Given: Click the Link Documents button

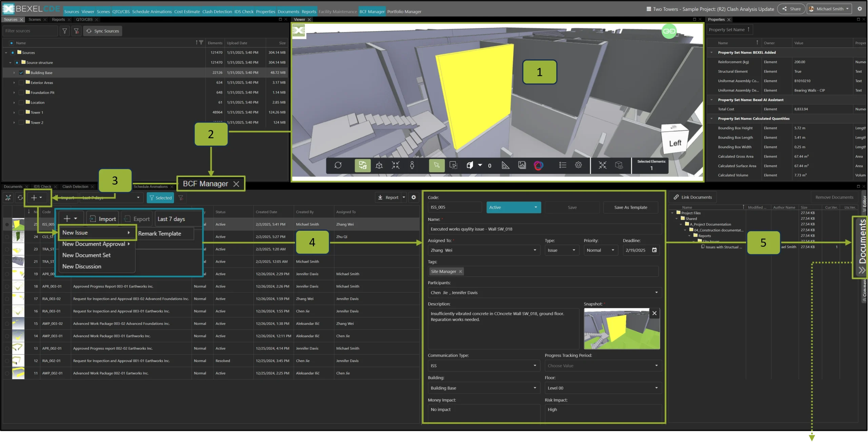Looking at the screenshot, I should pyautogui.click(x=692, y=197).
